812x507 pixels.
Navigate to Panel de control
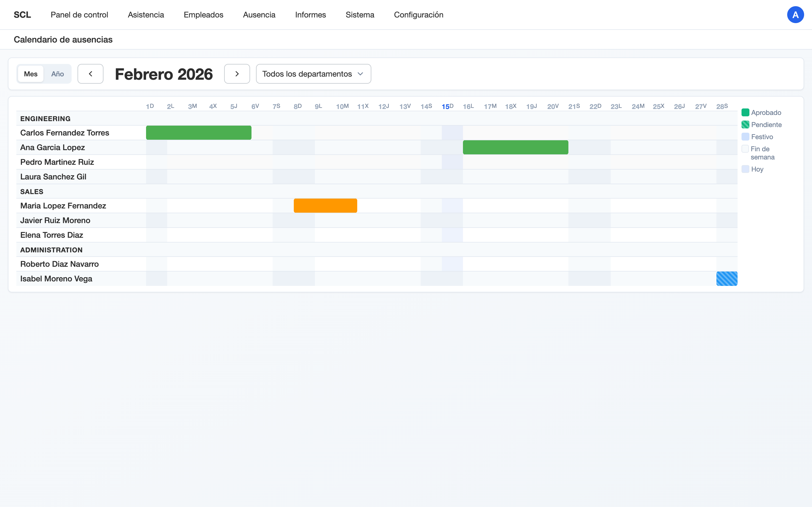[x=79, y=14]
